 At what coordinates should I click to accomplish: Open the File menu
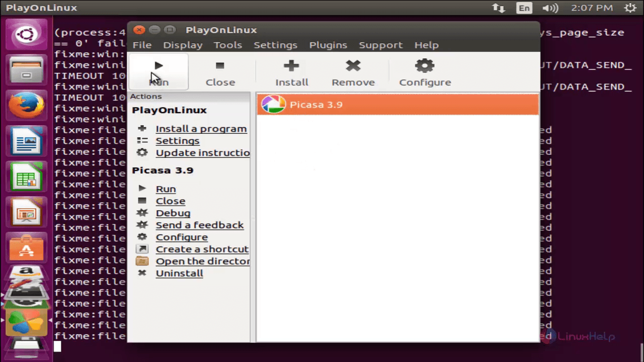coord(142,45)
